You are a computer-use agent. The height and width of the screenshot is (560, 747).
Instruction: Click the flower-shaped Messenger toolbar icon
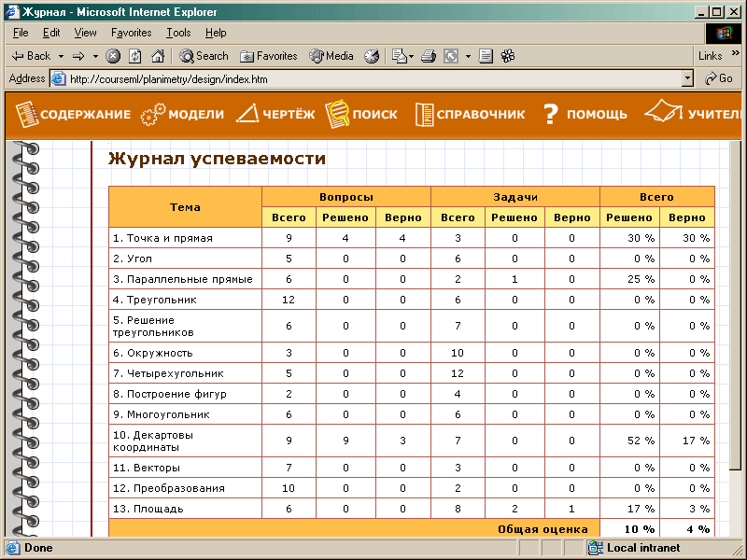point(508,56)
